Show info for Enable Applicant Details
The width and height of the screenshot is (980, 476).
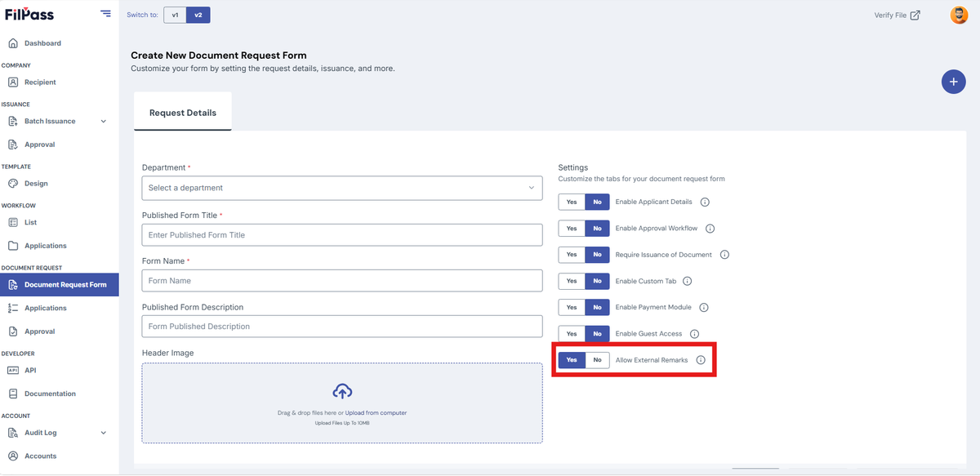(705, 202)
